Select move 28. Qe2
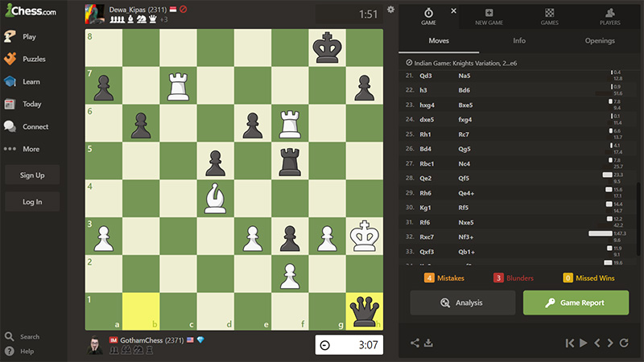Viewport: 644px width, 362px height. pyautogui.click(x=426, y=178)
